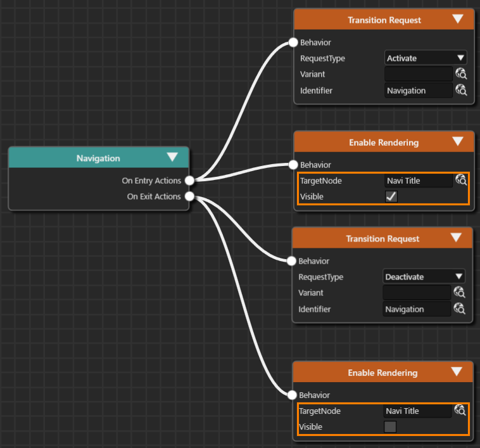Screen dimensions: 480x448
Task: Select On Exit Actions output port
Action: [190, 196]
